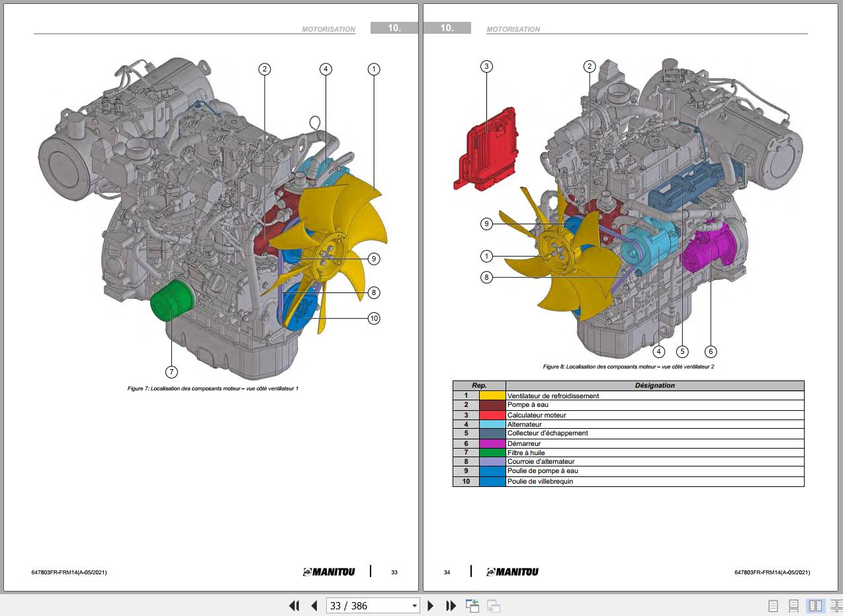843x616 pixels.
Task: Go to the previous page
Action: click(x=314, y=605)
